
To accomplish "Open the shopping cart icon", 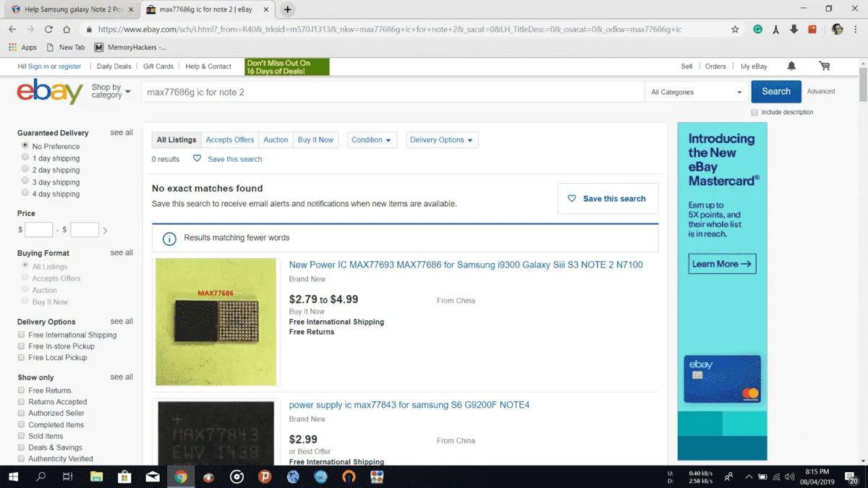I will tap(824, 66).
